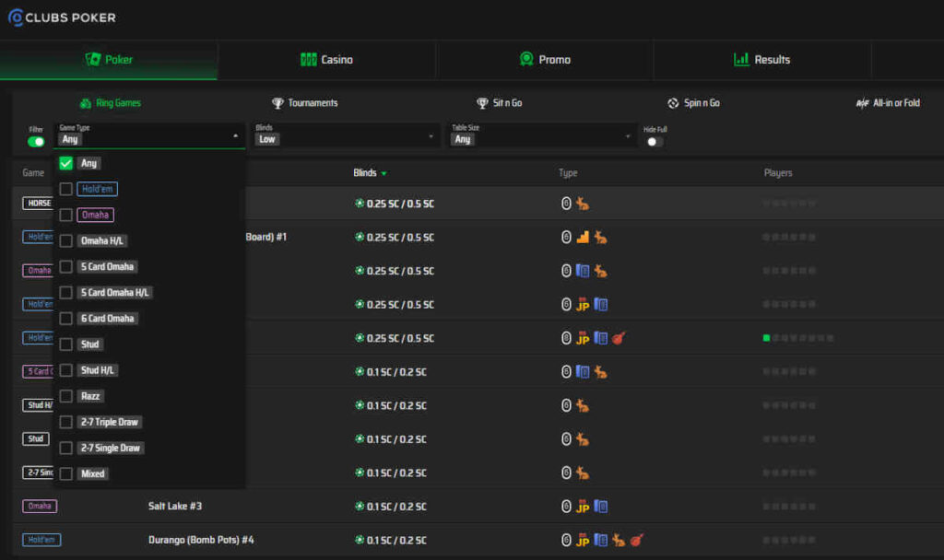The image size is (944, 560).
Task: Click the Results chart icon
Action: click(x=741, y=59)
